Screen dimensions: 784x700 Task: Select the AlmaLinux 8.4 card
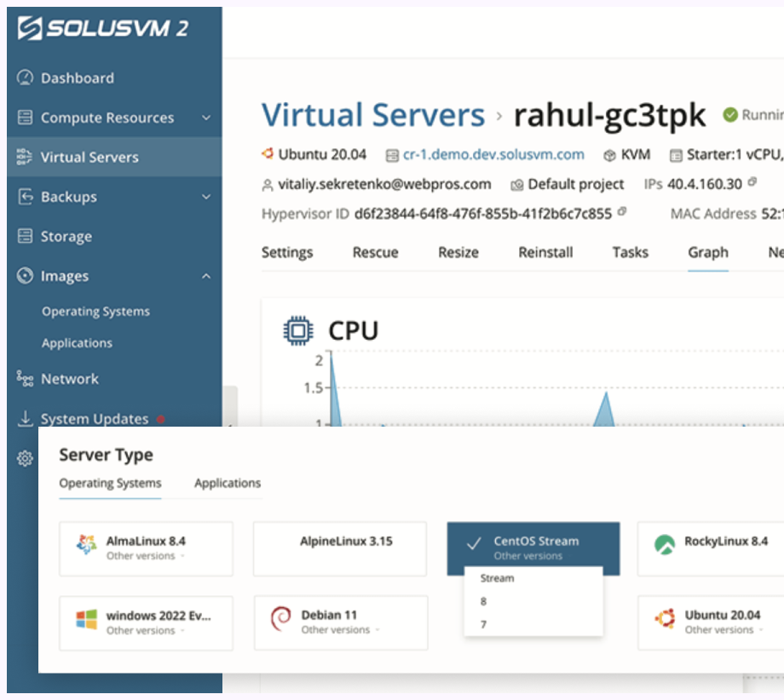146,548
